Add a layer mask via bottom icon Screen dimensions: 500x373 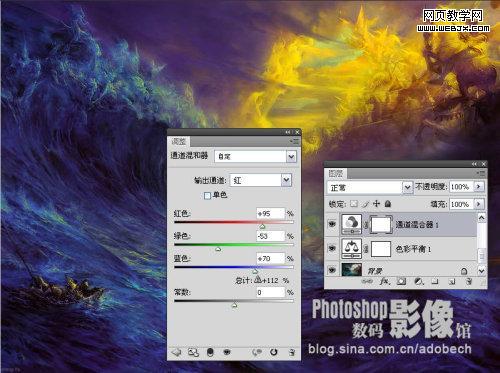pyautogui.click(x=401, y=282)
